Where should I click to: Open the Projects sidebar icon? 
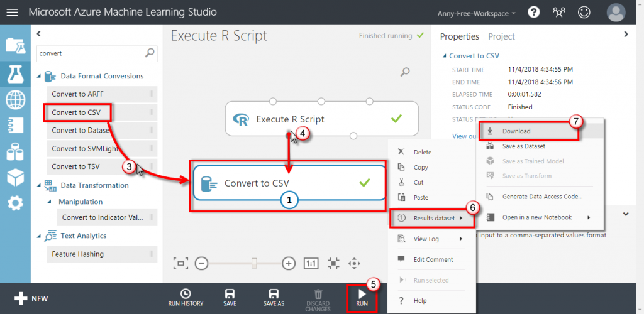pyautogui.click(x=15, y=45)
